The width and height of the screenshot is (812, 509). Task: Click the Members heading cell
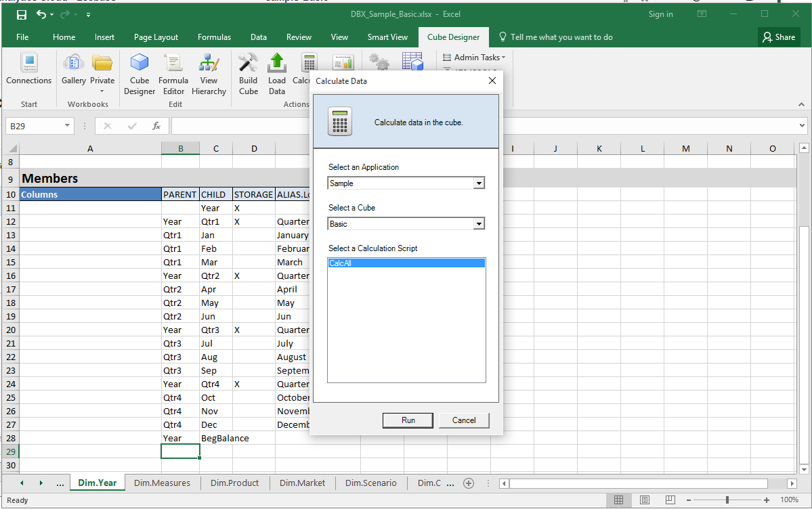click(90, 178)
